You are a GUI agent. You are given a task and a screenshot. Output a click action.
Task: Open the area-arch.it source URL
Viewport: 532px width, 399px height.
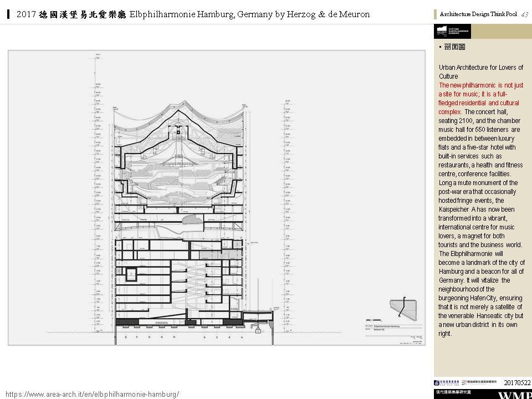coord(92,393)
